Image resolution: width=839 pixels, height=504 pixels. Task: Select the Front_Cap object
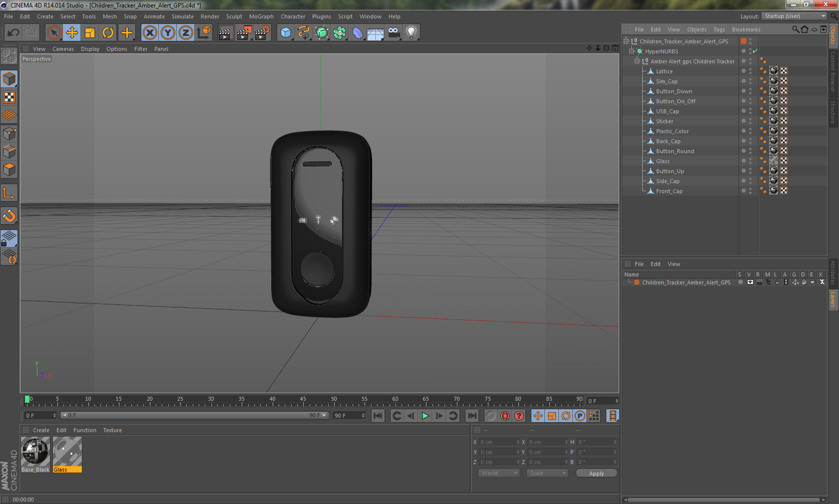(669, 191)
